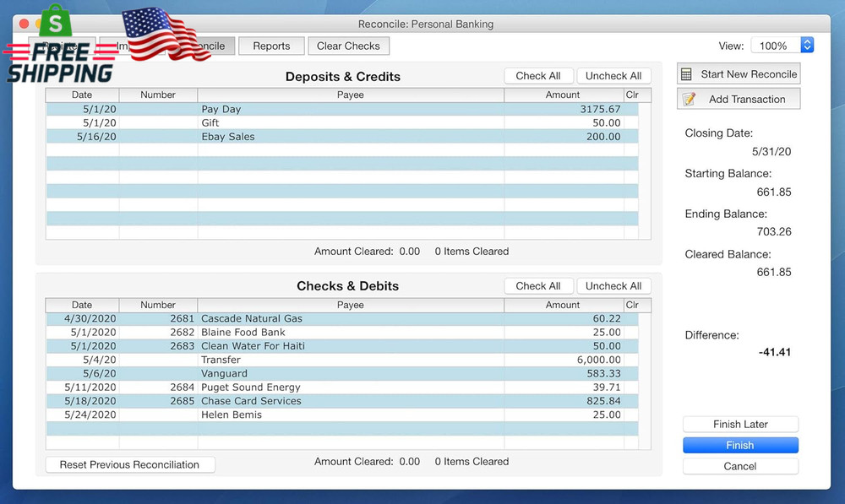This screenshot has width=845, height=504.
Task: Check All deposits and credits
Action: pyautogui.click(x=538, y=75)
